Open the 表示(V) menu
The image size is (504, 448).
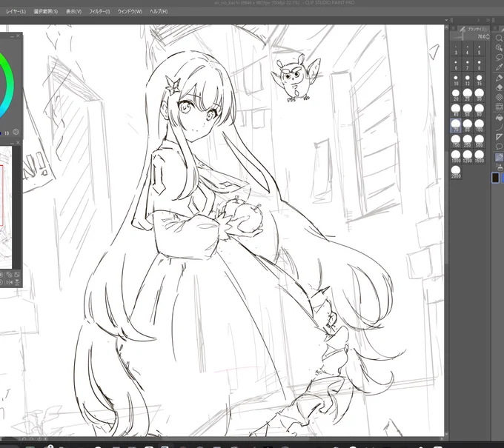73,12
